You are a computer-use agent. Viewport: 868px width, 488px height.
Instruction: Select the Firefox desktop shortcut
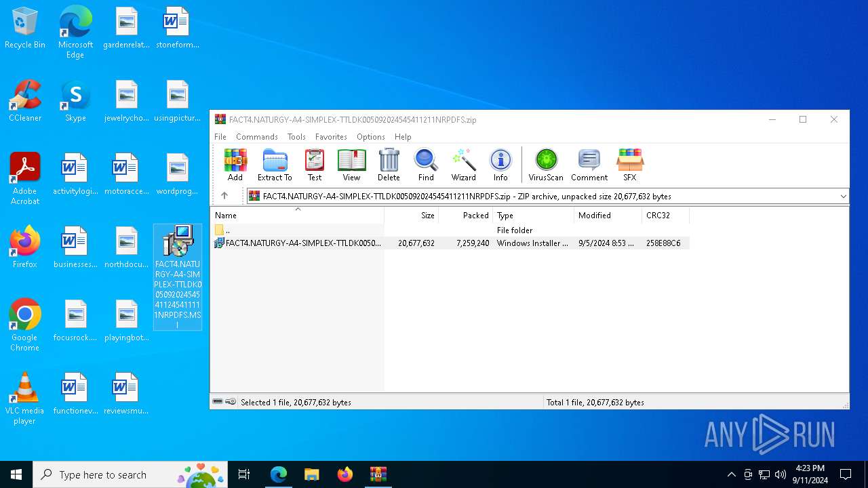25,247
